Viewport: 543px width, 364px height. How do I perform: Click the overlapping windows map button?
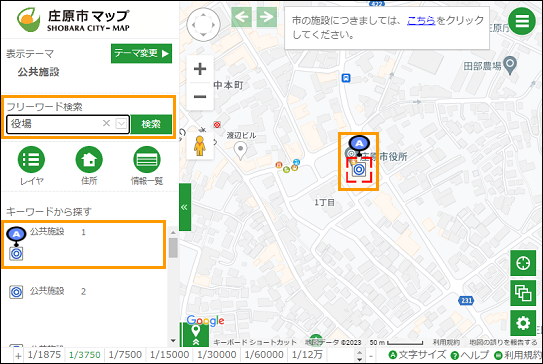point(523,293)
